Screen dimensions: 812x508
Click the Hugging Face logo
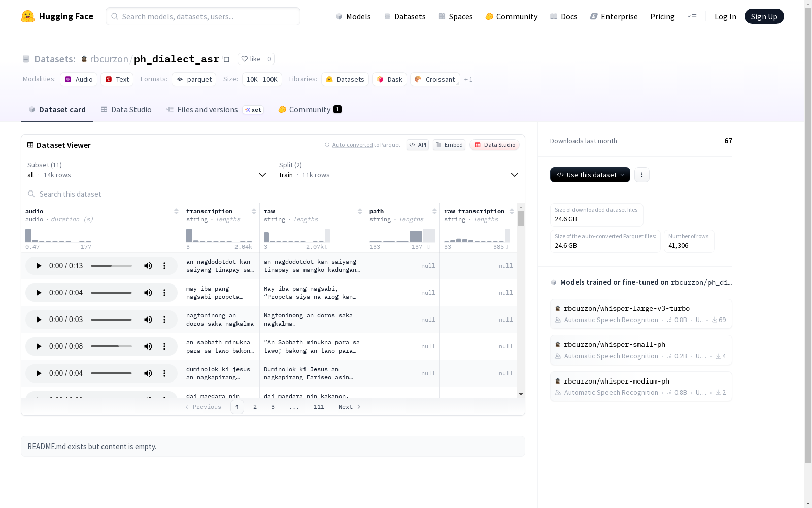click(57, 16)
